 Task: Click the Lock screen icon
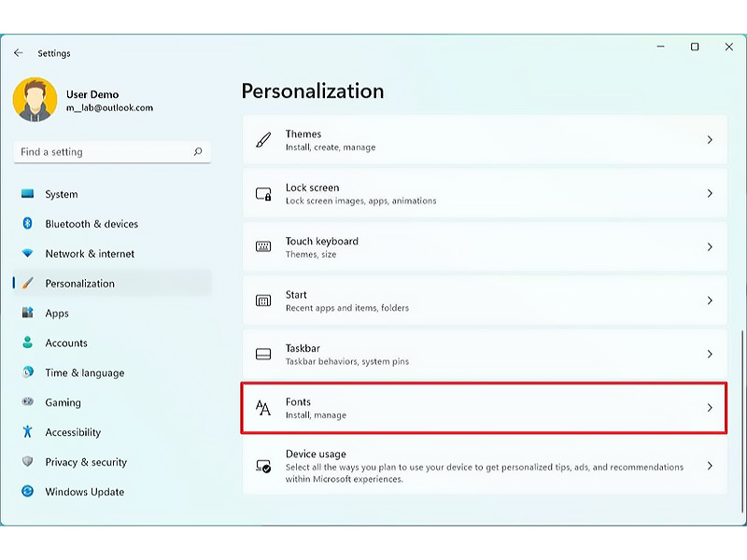click(x=263, y=194)
